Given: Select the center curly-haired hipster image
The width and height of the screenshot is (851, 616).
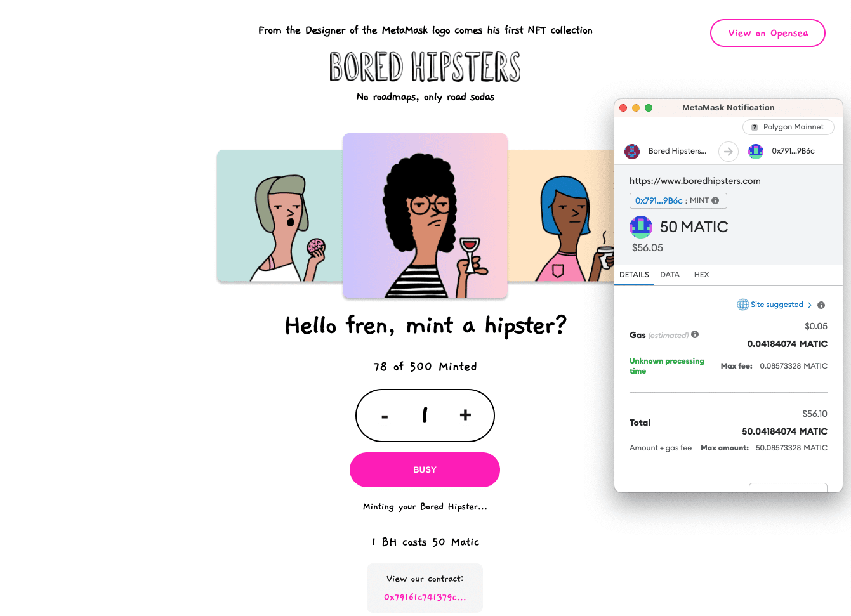Looking at the screenshot, I should [425, 216].
